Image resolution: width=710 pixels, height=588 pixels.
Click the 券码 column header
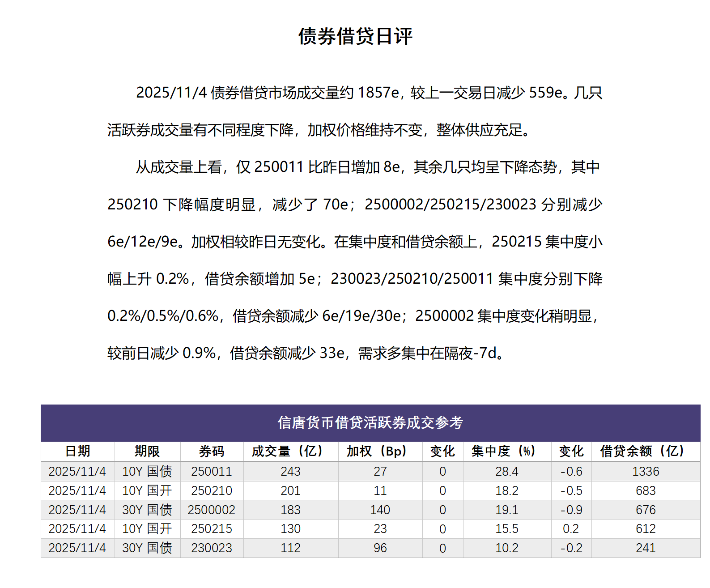tap(212, 451)
